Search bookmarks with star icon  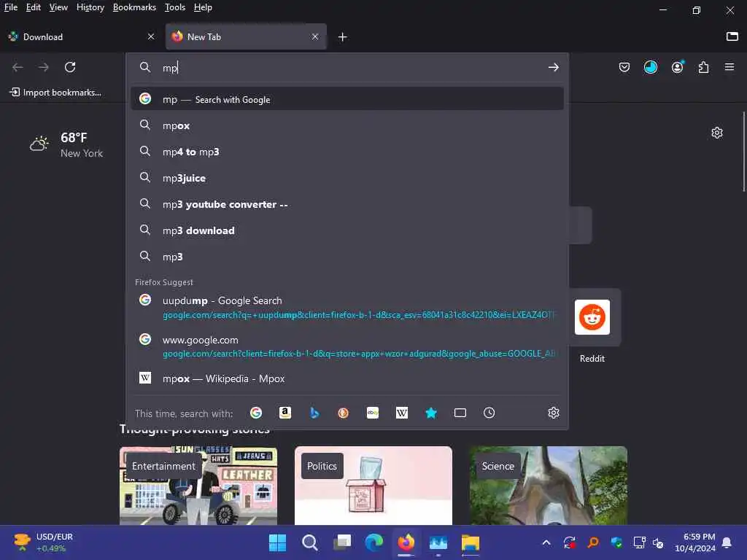pos(431,413)
